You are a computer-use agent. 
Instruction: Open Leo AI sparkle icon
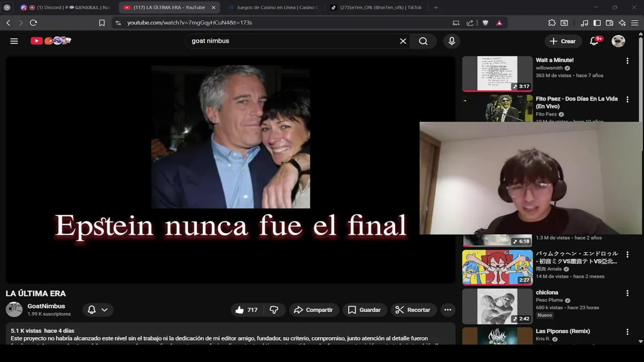pos(622,23)
